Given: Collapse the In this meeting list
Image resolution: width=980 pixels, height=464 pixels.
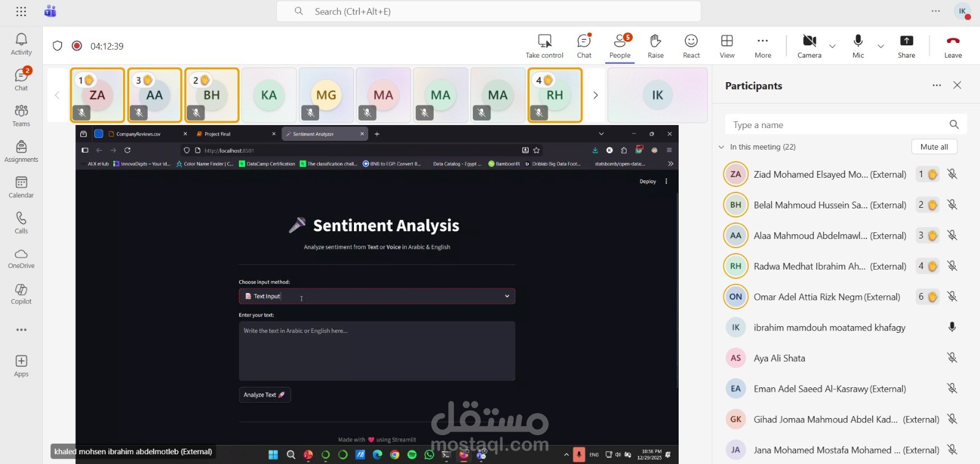Looking at the screenshot, I should pos(722,147).
